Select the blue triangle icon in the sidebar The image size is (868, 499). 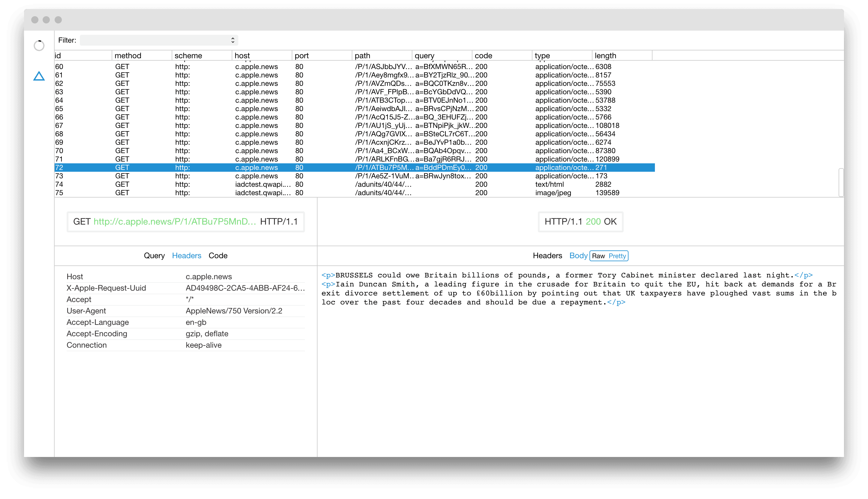(x=39, y=76)
